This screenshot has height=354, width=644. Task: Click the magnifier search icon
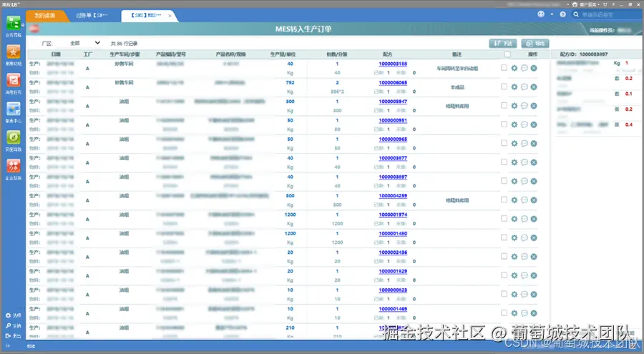pyautogui.click(x=576, y=14)
